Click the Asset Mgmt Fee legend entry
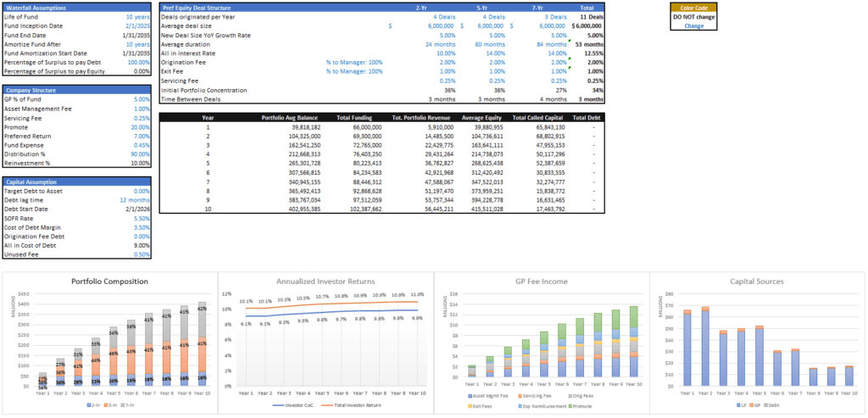 (x=489, y=397)
